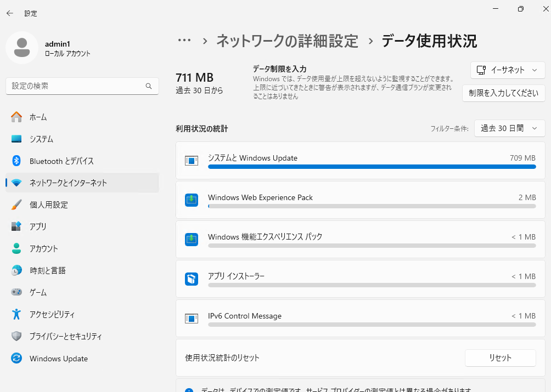Click the 711 MB total usage text
Viewport: 551px width, 392px height.
click(x=195, y=77)
